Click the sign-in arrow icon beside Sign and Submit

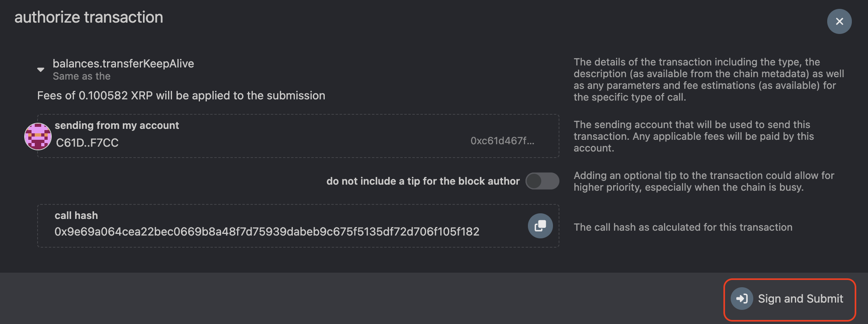pyautogui.click(x=742, y=299)
